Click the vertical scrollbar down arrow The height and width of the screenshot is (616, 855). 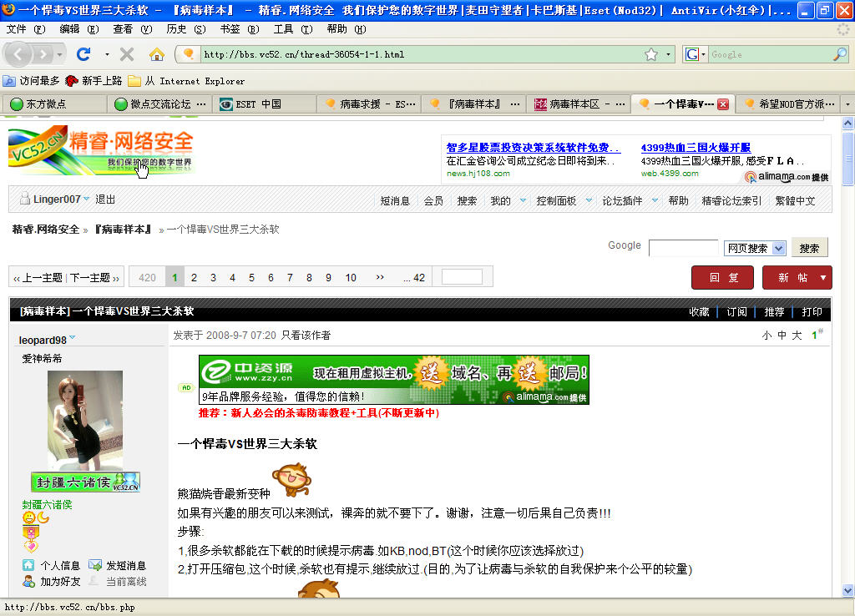click(x=847, y=590)
